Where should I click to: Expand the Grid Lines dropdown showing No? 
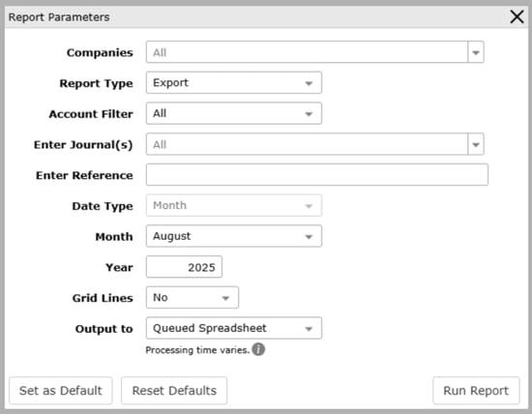(x=192, y=298)
